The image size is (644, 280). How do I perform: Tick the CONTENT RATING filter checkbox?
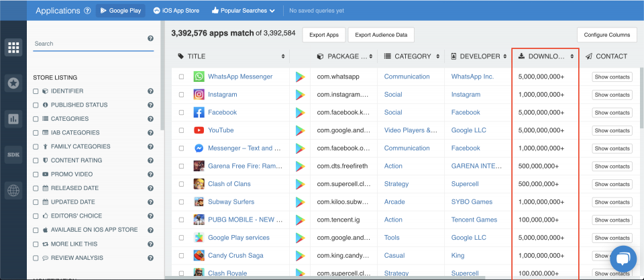click(x=36, y=160)
